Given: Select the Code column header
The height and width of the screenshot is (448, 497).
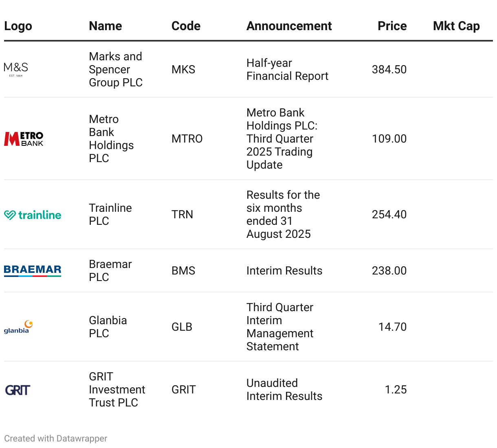Looking at the screenshot, I should tap(186, 26).
